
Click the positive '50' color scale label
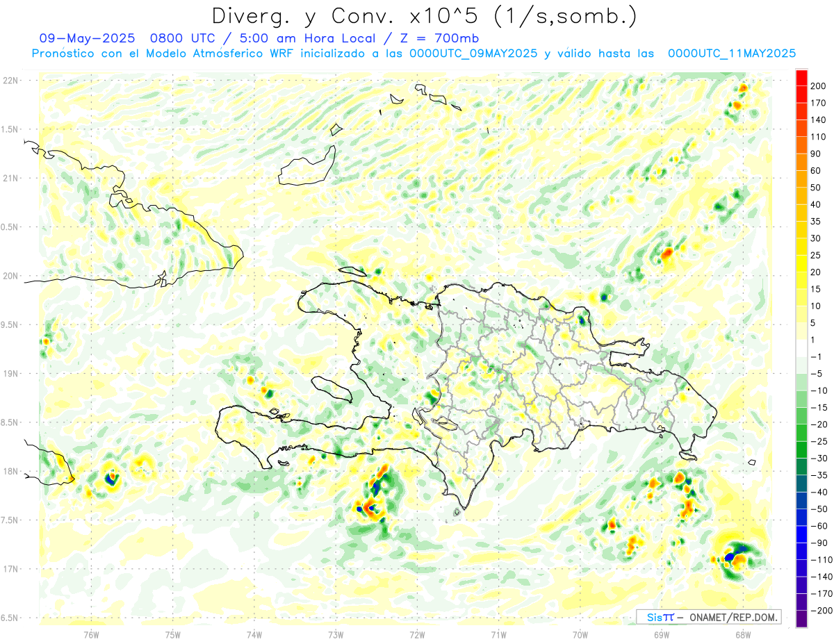coord(817,188)
